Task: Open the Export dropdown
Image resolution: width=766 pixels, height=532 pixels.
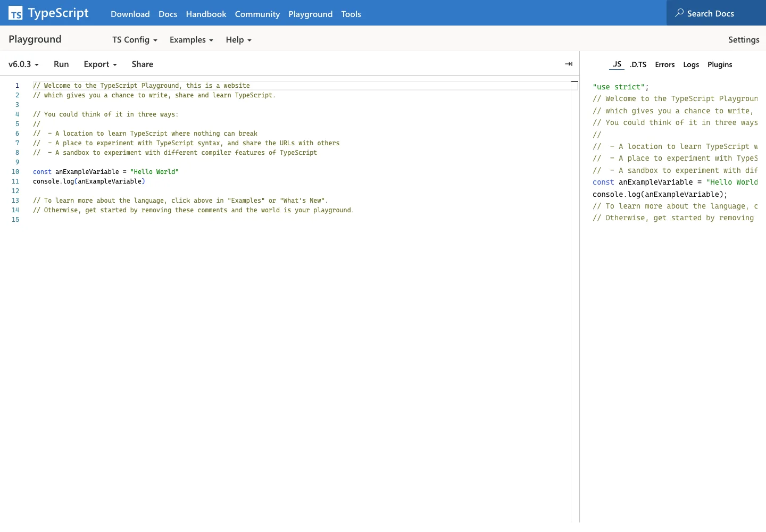Action: click(x=100, y=64)
